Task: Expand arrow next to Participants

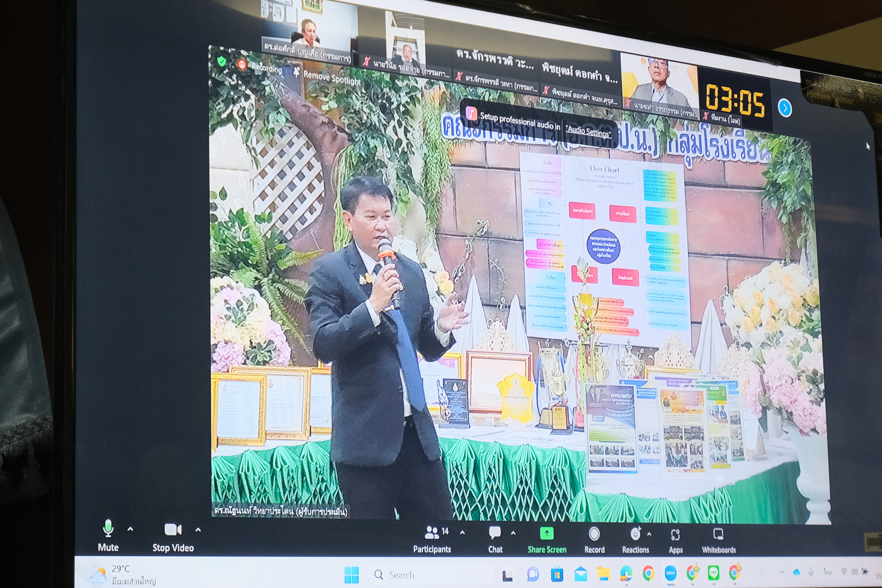Action: click(462, 532)
